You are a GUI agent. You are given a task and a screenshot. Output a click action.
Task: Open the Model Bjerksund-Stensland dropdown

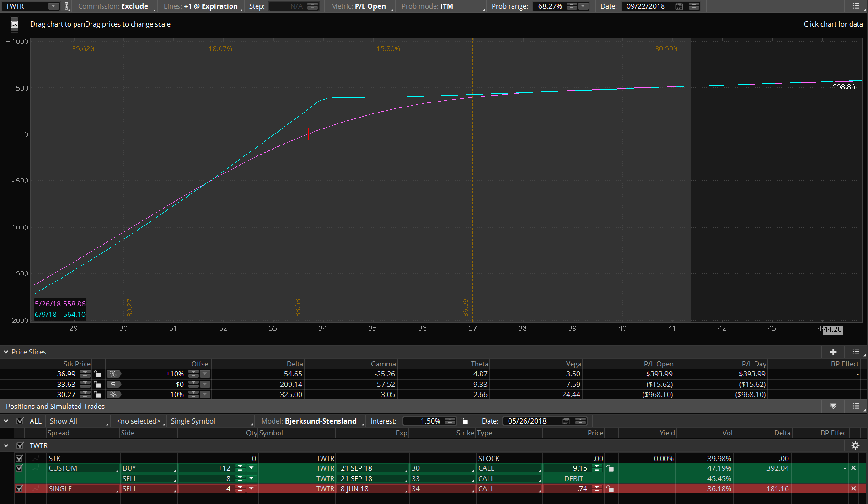click(320, 421)
